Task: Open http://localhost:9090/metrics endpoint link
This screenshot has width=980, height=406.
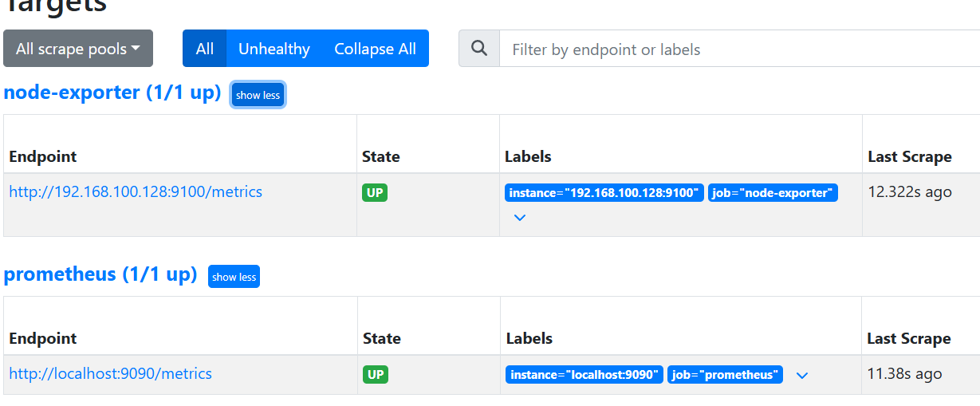Action: click(x=111, y=373)
